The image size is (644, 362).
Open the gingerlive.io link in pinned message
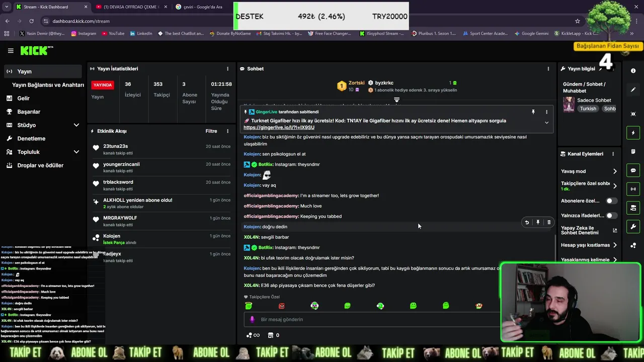pyautogui.click(x=279, y=128)
